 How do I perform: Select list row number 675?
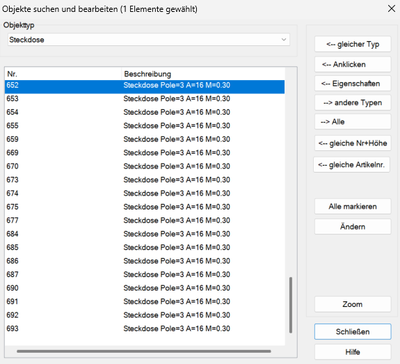point(145,207)
